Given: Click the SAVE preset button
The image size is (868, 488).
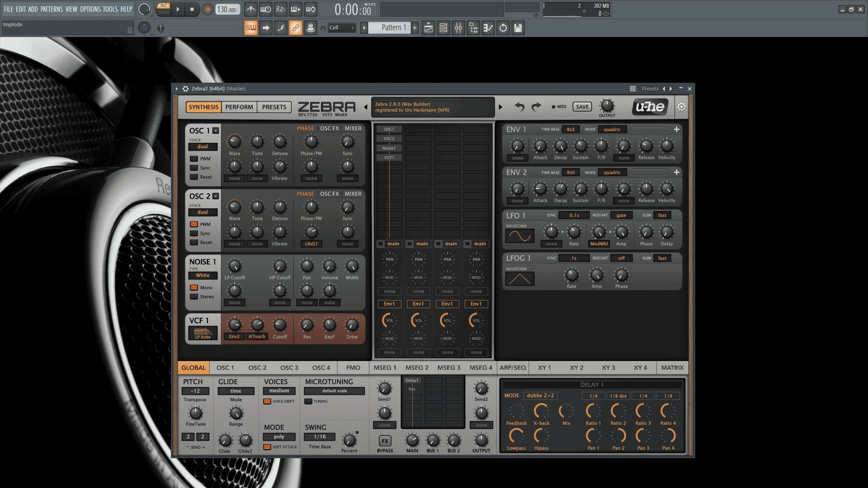Looking at the screenshot, I should [582, 107].
